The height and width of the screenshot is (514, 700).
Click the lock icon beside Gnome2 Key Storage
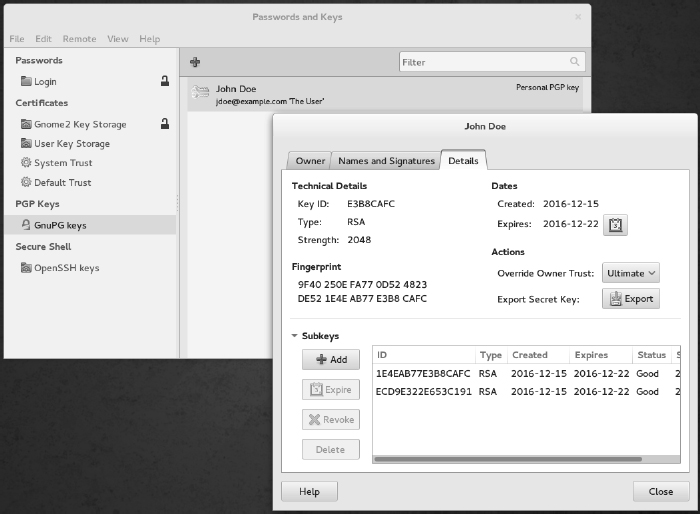(x=164, y=124)
